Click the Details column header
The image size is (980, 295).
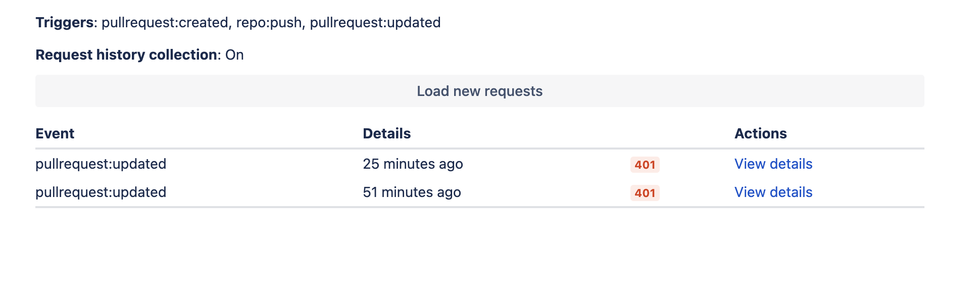(x=386, y=133)
